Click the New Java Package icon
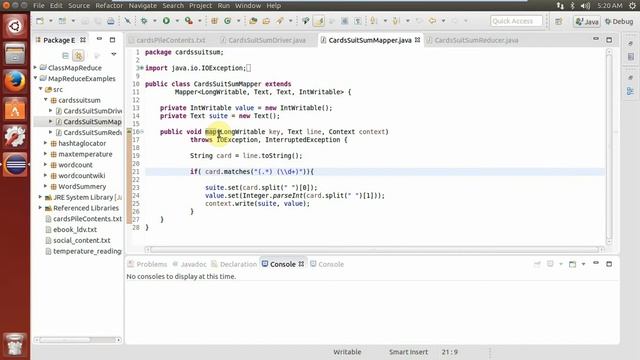The image size is (640, 360). (x=214, y=21)
